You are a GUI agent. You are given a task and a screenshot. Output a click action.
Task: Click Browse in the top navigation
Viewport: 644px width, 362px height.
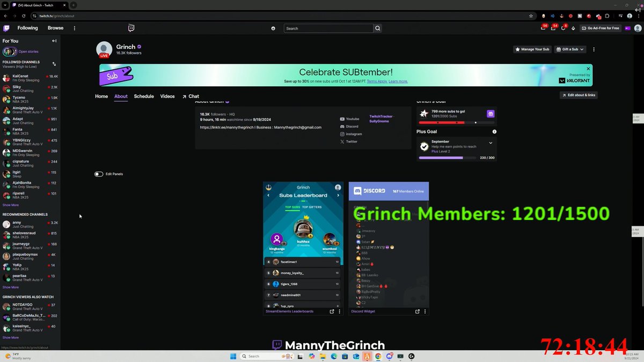(55, 28)
